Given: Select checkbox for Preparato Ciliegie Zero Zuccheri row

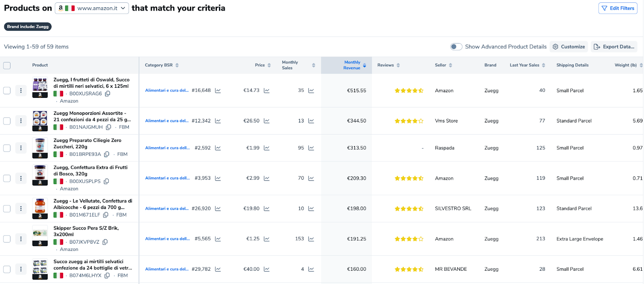Looking at the screenshot, I should coord(7,148).
